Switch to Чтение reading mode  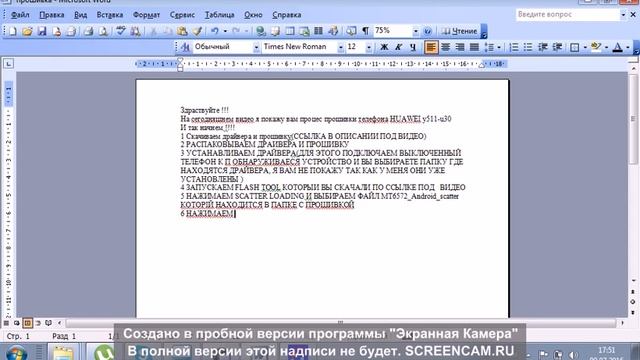(459, 31)
